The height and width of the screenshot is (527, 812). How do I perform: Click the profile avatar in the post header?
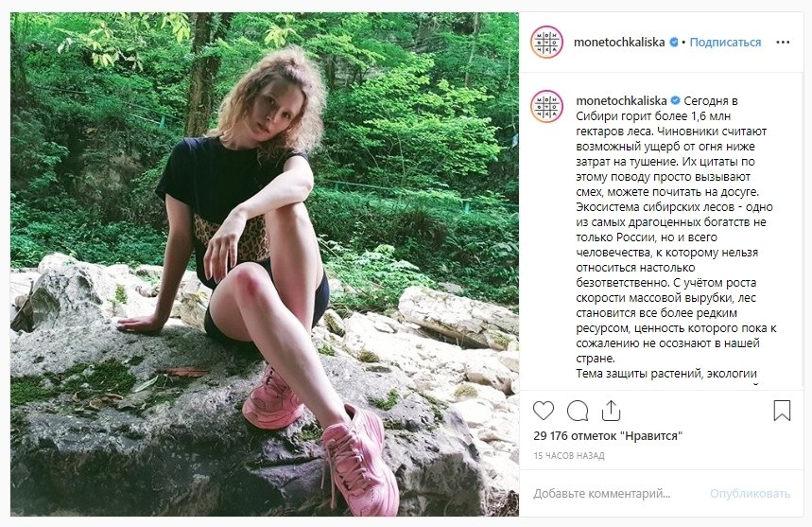[x=546, y=43]
